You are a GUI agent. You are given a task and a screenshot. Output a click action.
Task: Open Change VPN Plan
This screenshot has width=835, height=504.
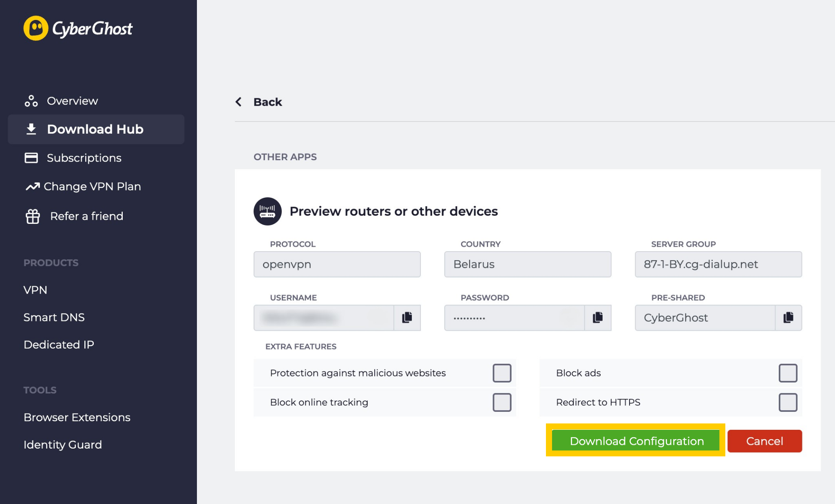[92, 186]
